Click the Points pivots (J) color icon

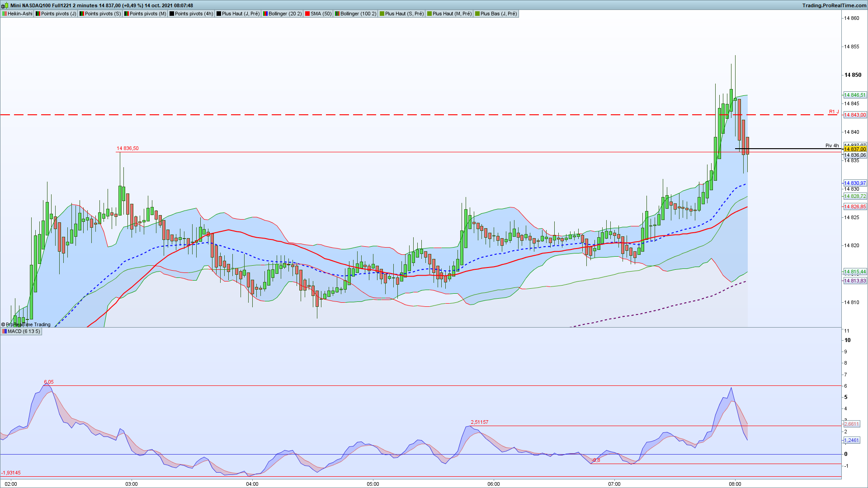[x=38, y=14]
